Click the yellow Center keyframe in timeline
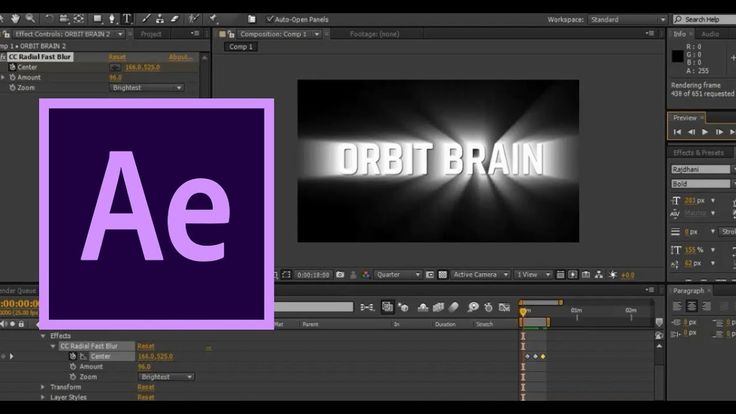This screenshot has height=414, width=736. (543, 357)
